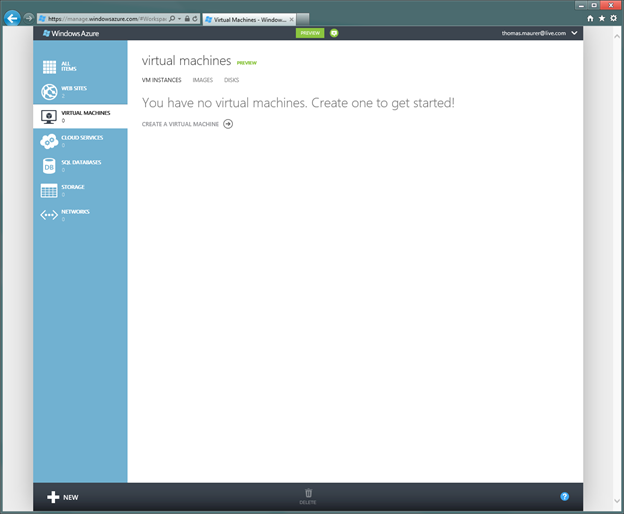The height and width of the screenshot is (514, 624).
Task: Open the Networks arrows icon
Action: (x=49, y=215)
